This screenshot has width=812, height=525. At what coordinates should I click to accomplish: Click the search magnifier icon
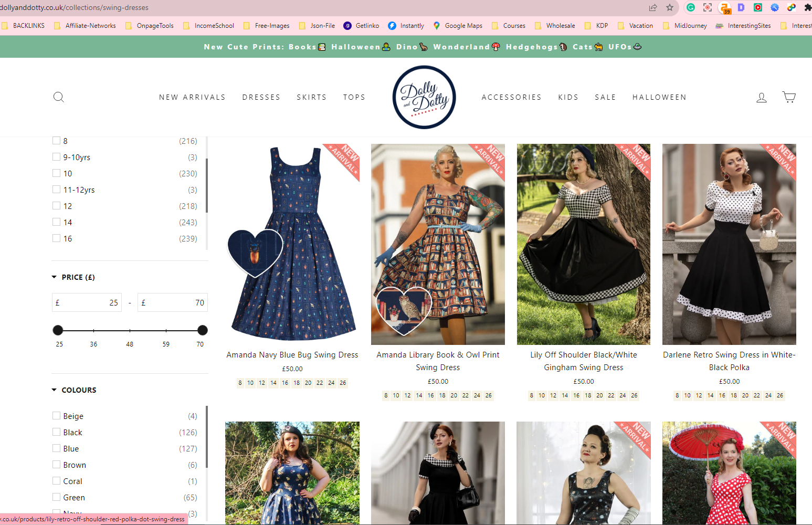tap(59, 97)
